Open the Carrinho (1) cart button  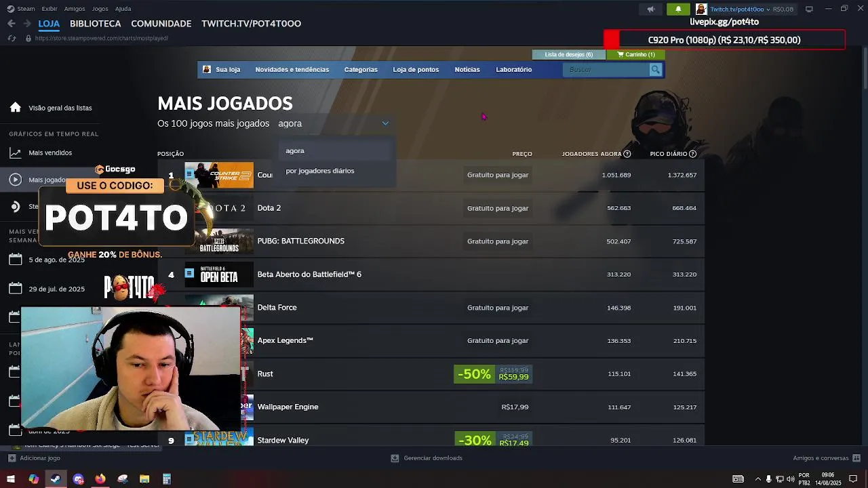[635, 54]
